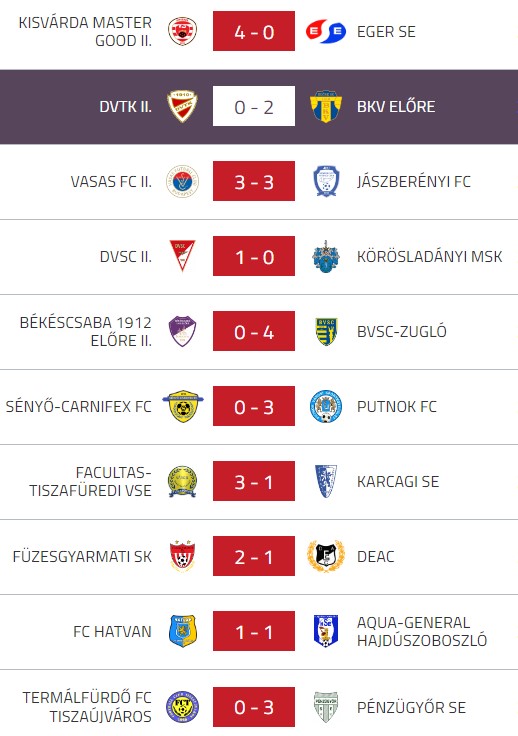Click the Füzesgyarmati SK team name
Screen dimensions: 518x736
point(82,557)
